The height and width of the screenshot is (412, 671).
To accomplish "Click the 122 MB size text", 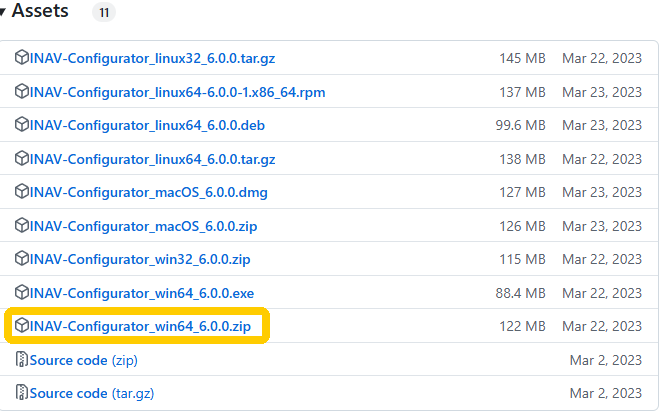I will pos(522,326).
